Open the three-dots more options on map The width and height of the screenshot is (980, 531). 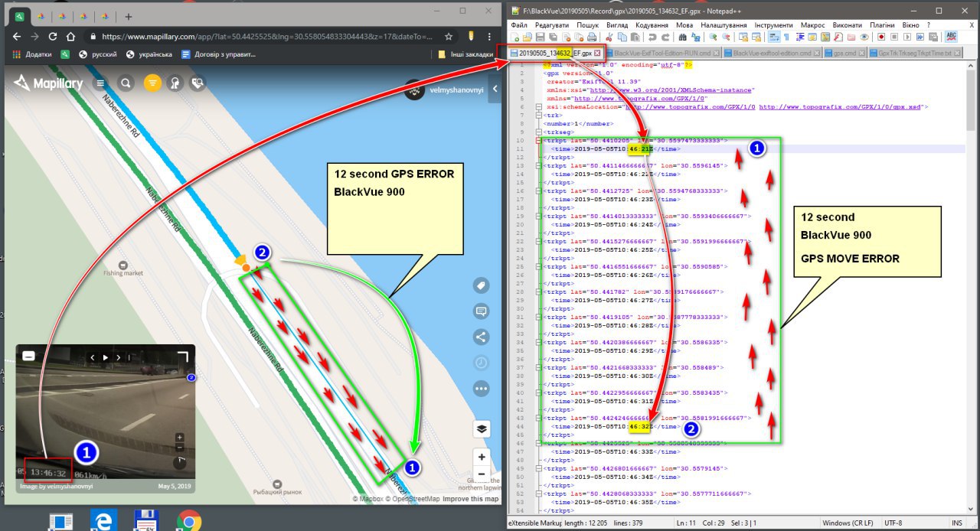pyautogui.click(x=482, y=389)
